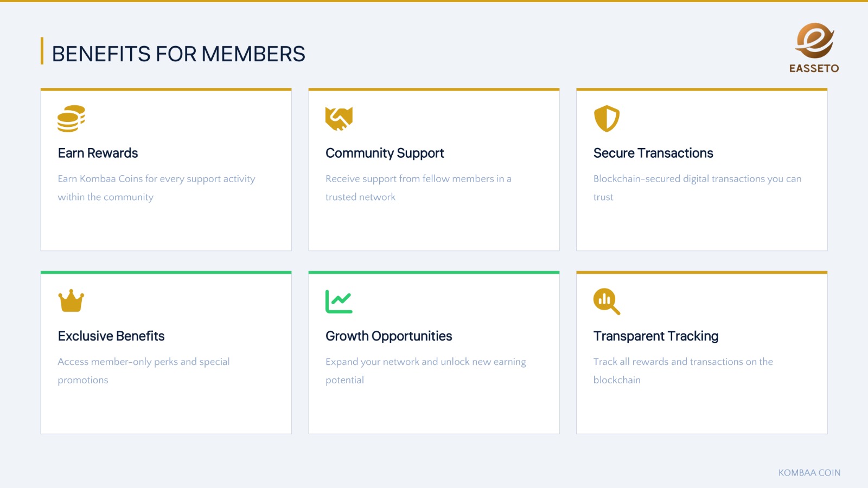Click the shield icon on Secure Transactions
The image size is (868, 488).
(607, 119)
